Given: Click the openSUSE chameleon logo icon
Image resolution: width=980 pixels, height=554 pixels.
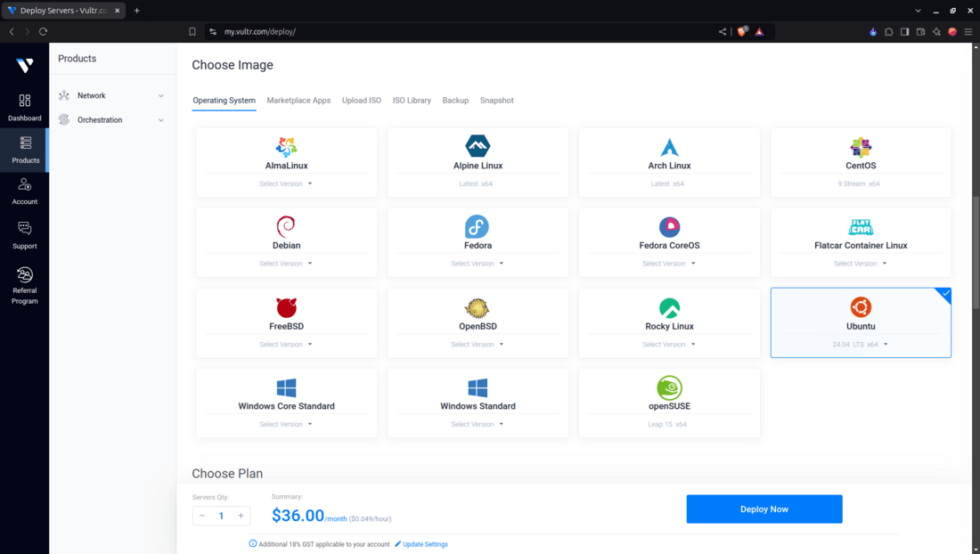Looking at the screenshot, I should coord(669,387).
